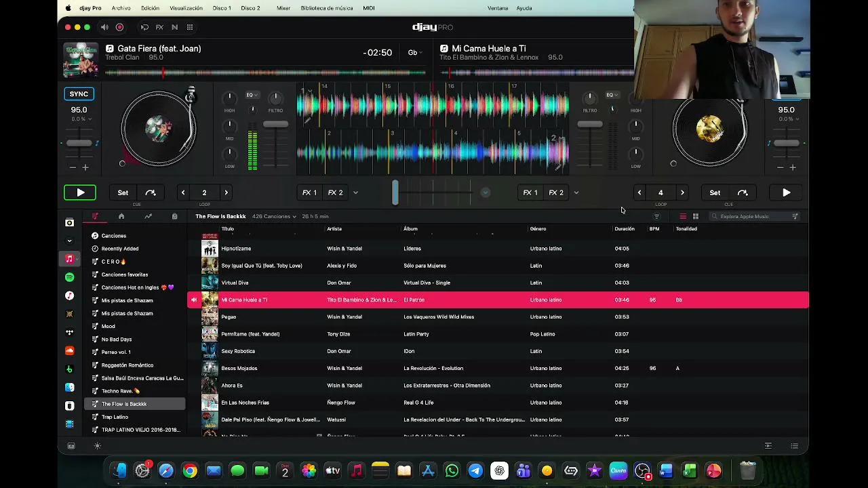Open the deck 2 EQ mode dropdown
The height and width of the screenshot is (488, 868).
611,95
